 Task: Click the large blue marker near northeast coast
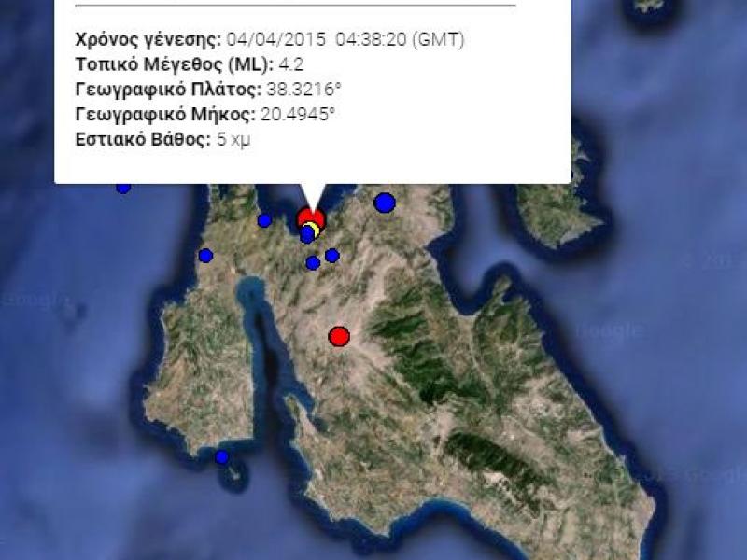[x=383, y=202]
